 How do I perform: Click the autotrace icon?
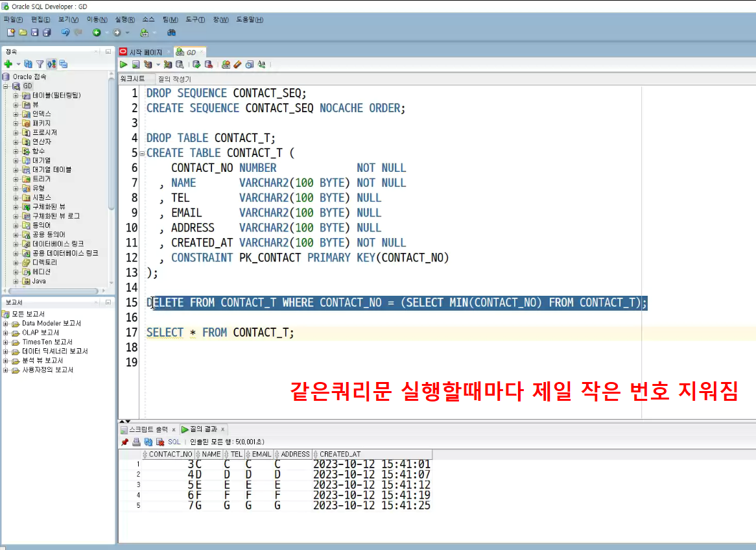(x=167, y=64)
